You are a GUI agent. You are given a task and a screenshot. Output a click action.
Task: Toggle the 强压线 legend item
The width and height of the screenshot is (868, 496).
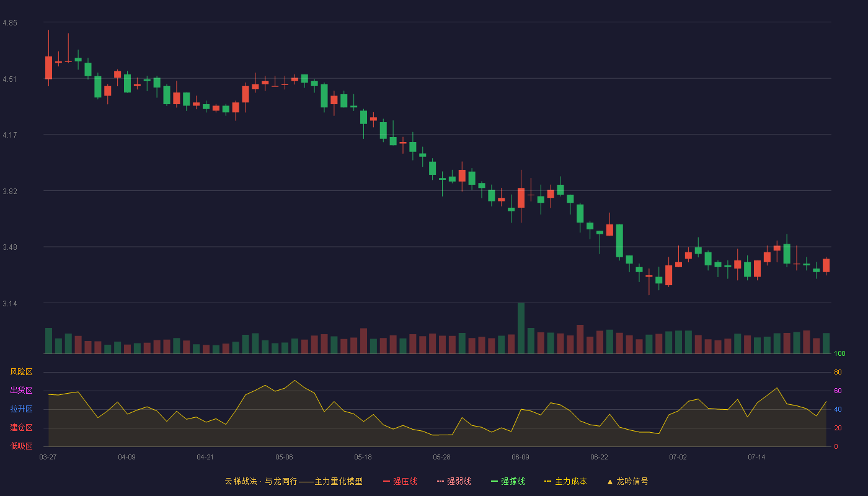(x=400, y=481)
